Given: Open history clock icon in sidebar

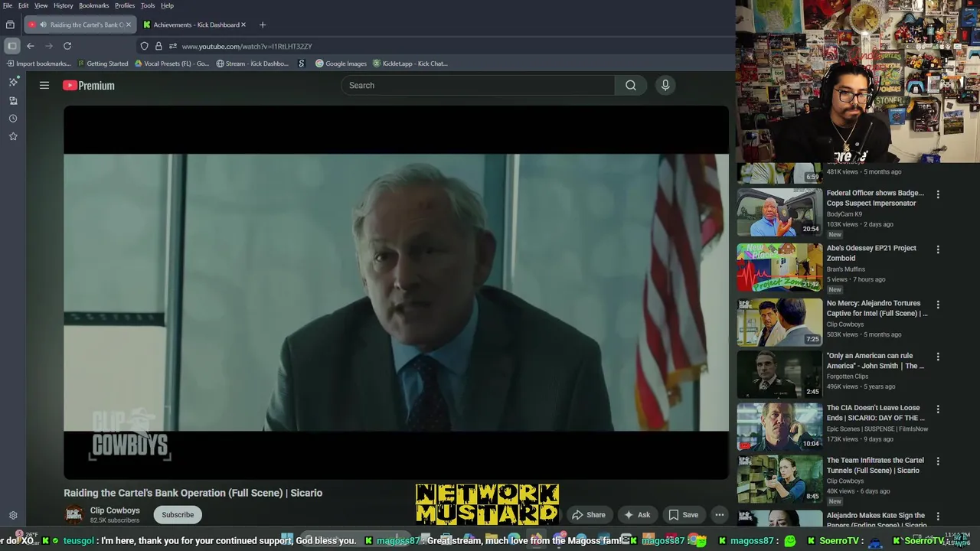Looking at the screenshot, I should point(13,119).
